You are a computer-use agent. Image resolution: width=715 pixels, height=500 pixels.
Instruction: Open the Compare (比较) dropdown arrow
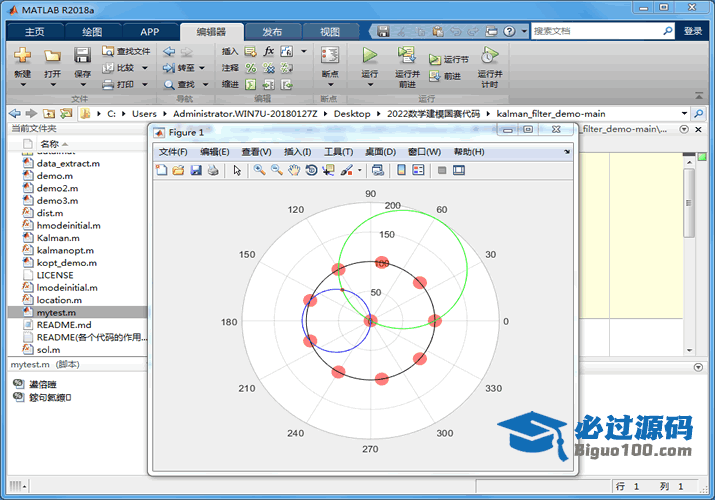[x=145, y=68]
